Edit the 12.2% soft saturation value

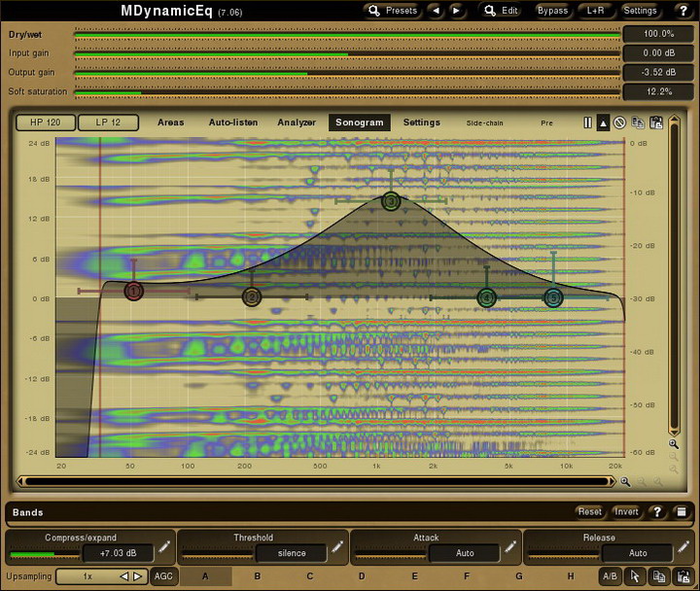click(659, 91)
